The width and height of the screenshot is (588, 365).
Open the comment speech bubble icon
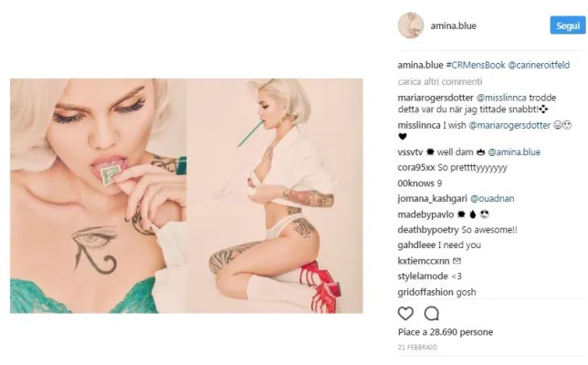point(432,313)
